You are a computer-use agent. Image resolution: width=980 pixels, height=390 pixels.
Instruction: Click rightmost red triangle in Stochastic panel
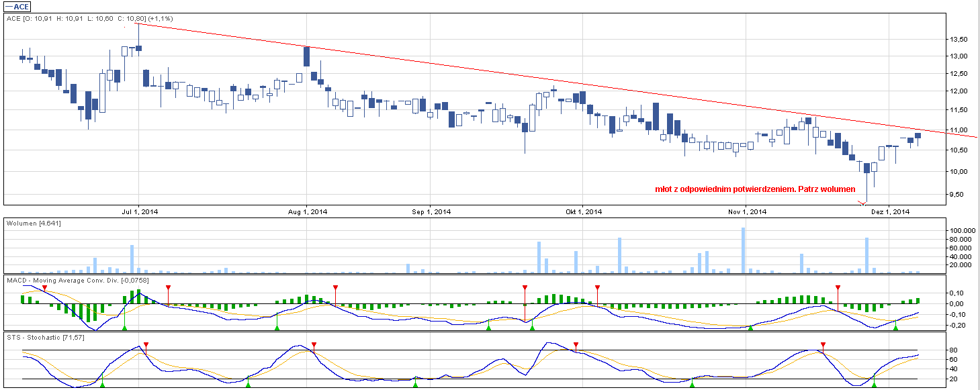(x=823, y=345)
